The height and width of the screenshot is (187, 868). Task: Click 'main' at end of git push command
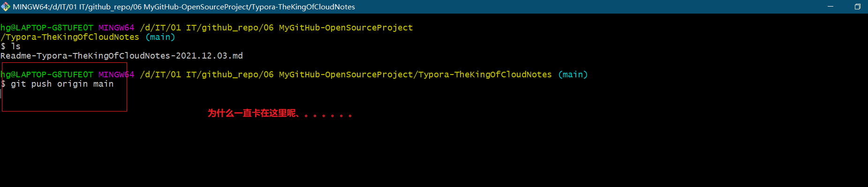(x=103, y=84)
